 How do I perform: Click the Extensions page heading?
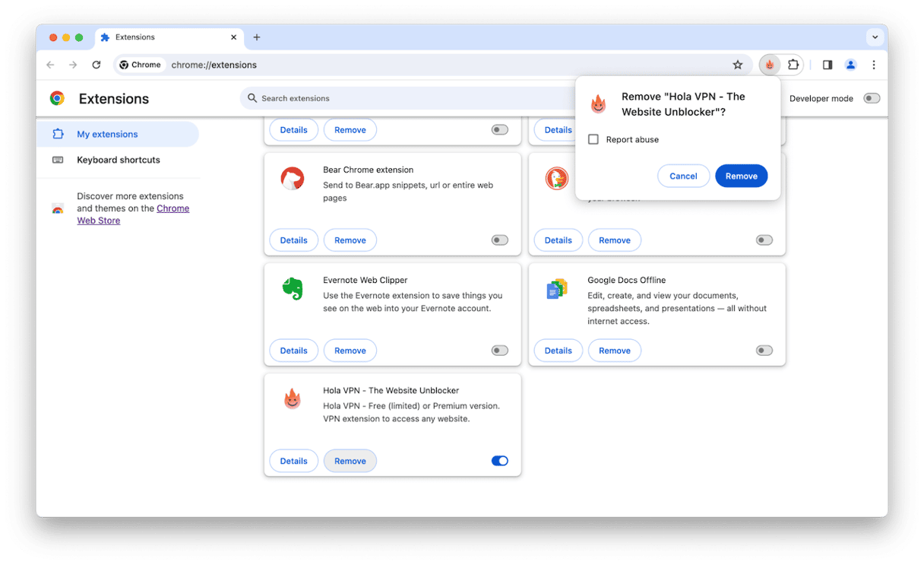[114, 99]
